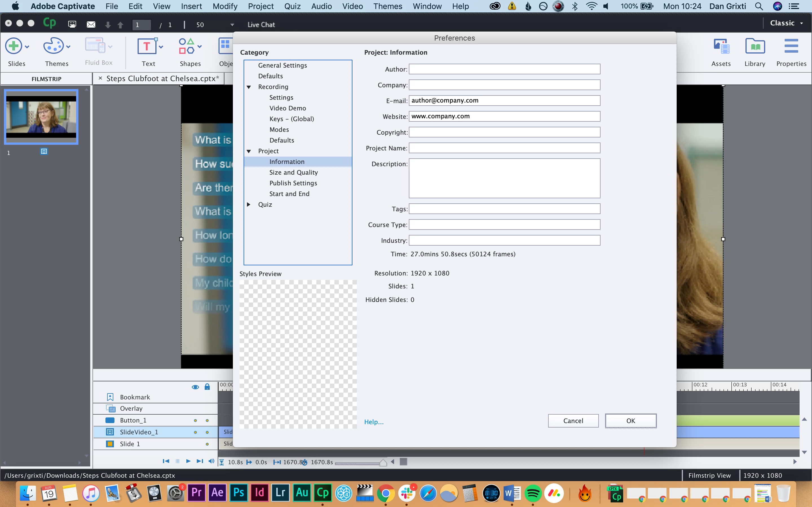Toggle lock all objects icon in timeline
This screenshot has height=507, width=812.
(x=207, y=387)
